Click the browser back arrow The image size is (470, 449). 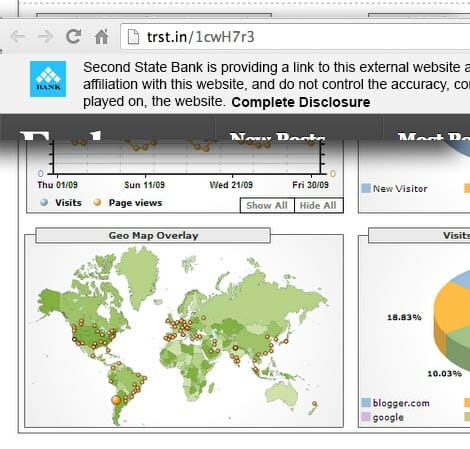coord(17,37)
